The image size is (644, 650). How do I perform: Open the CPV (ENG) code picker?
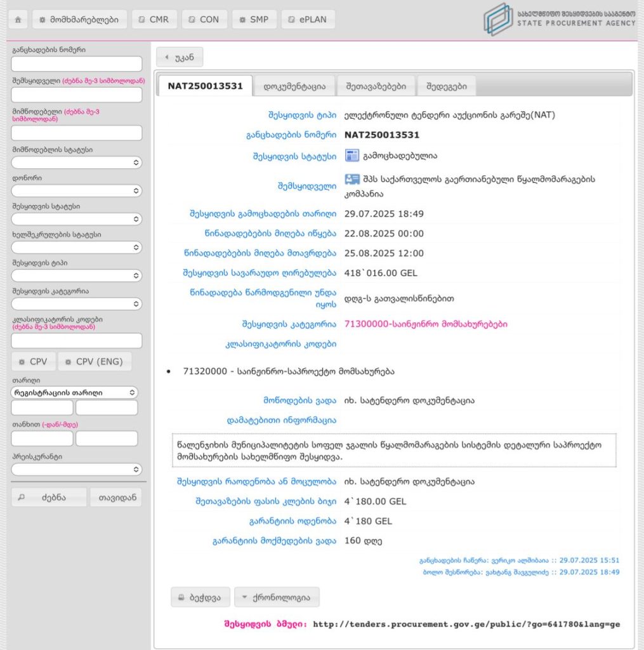95,362
